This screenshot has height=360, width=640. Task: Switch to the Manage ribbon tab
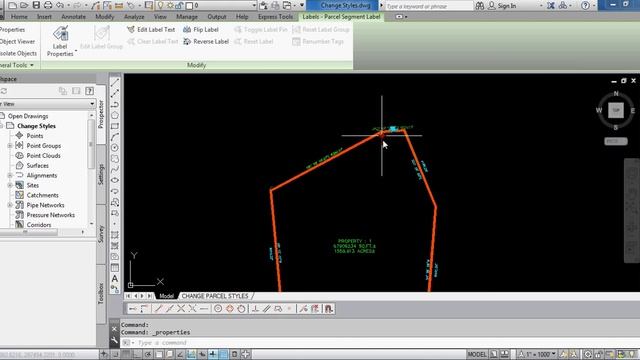(187, 17)
